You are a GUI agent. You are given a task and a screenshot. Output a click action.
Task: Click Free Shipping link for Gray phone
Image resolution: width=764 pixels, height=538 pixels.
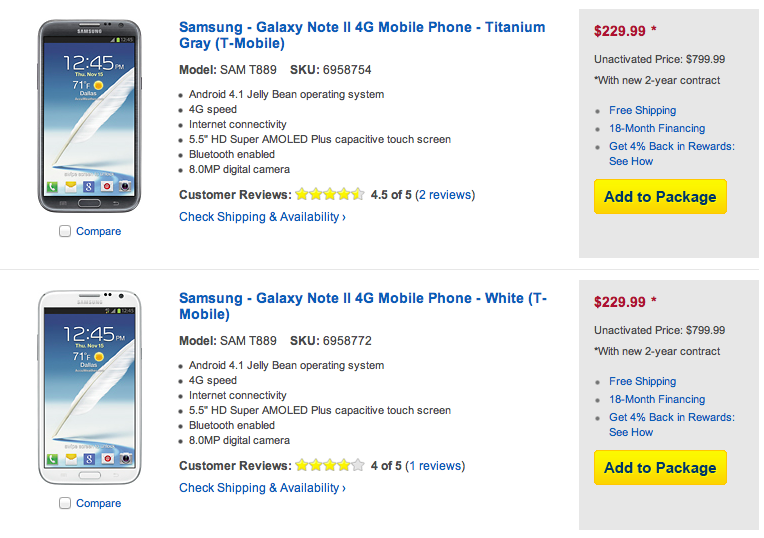[642, 110]
